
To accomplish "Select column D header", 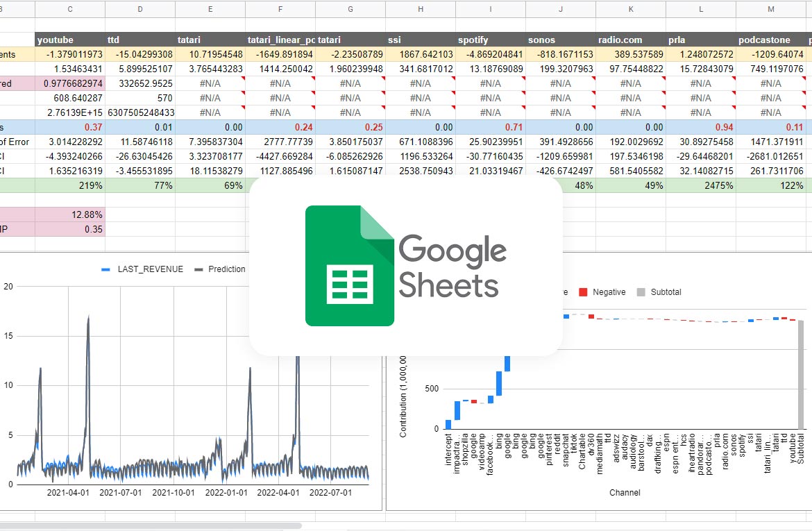I will click(139, 9).
